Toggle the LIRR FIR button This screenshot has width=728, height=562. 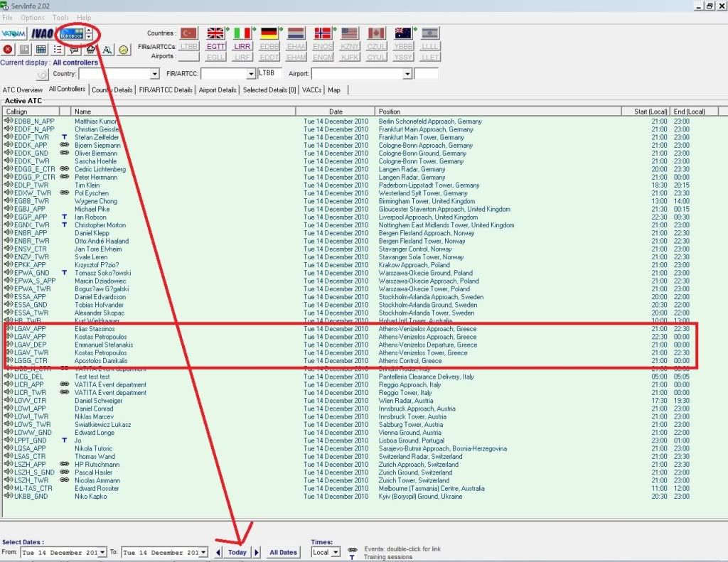coord(242,46)
